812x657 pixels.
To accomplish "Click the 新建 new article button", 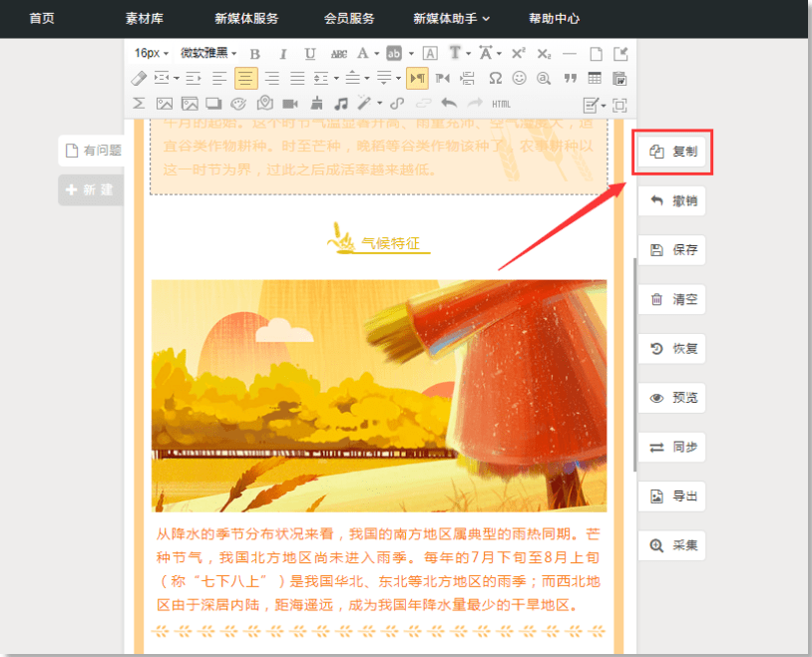I will tap(91, 190).
